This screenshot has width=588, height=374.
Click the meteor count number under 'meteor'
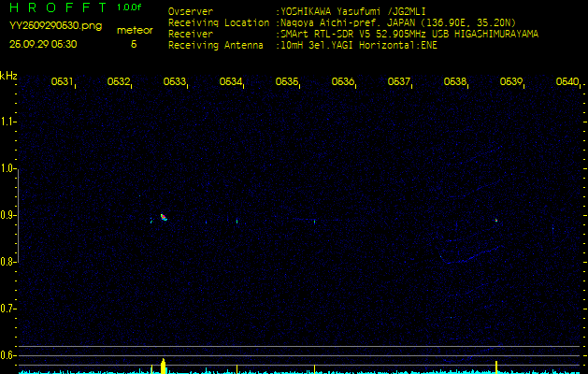coord(134,44)
